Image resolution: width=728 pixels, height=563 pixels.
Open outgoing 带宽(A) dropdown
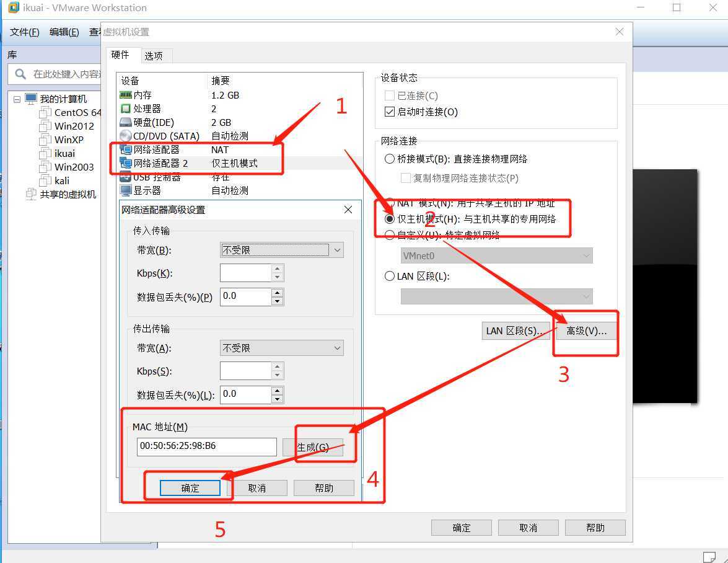tap(282, 348)
